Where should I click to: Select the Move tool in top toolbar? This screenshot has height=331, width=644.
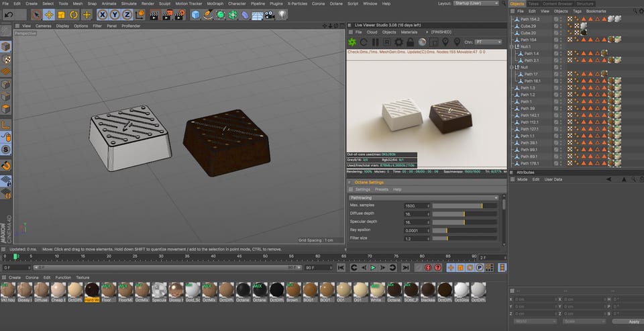(x=50, y=14)
